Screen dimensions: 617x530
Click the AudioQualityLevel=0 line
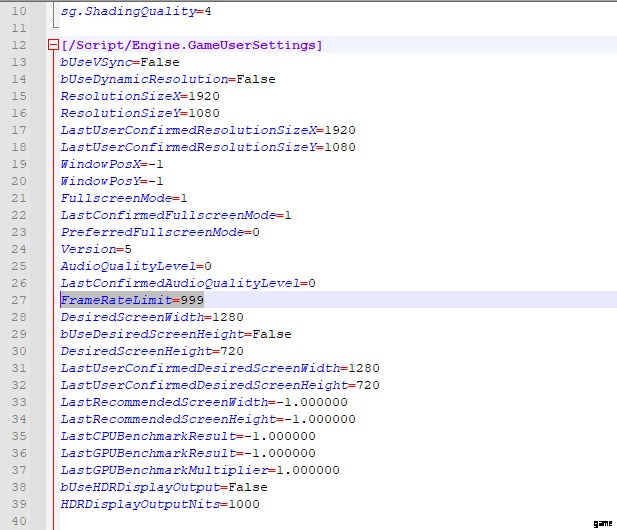136,266
